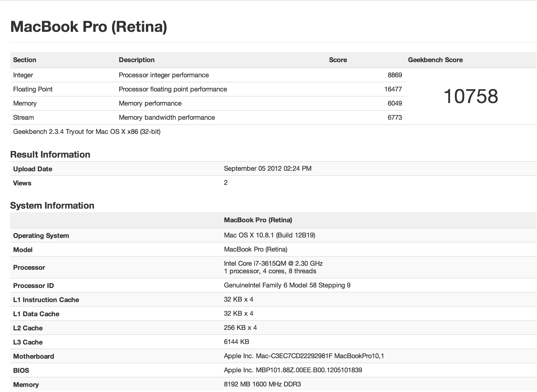Click the Section column header
Image resolution: width=537 pixels, height=392 pixels.
(25, 60)
